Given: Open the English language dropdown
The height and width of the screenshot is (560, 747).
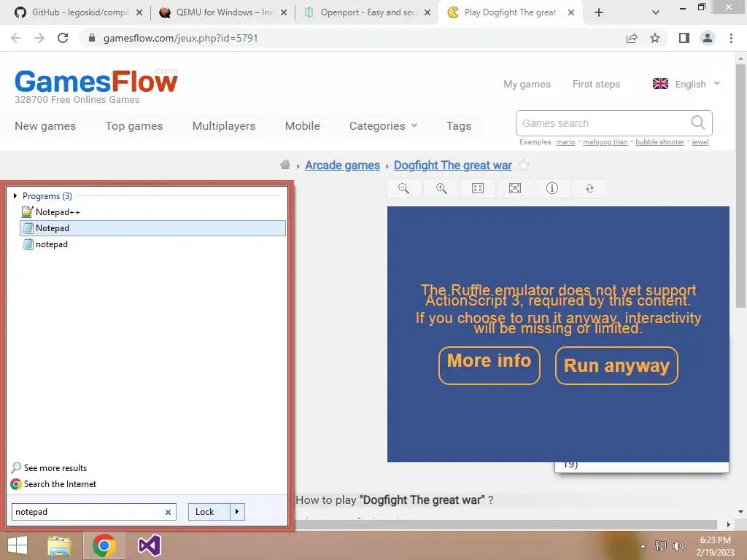Looking at the screenshot, I should click(x=697, y=84).
